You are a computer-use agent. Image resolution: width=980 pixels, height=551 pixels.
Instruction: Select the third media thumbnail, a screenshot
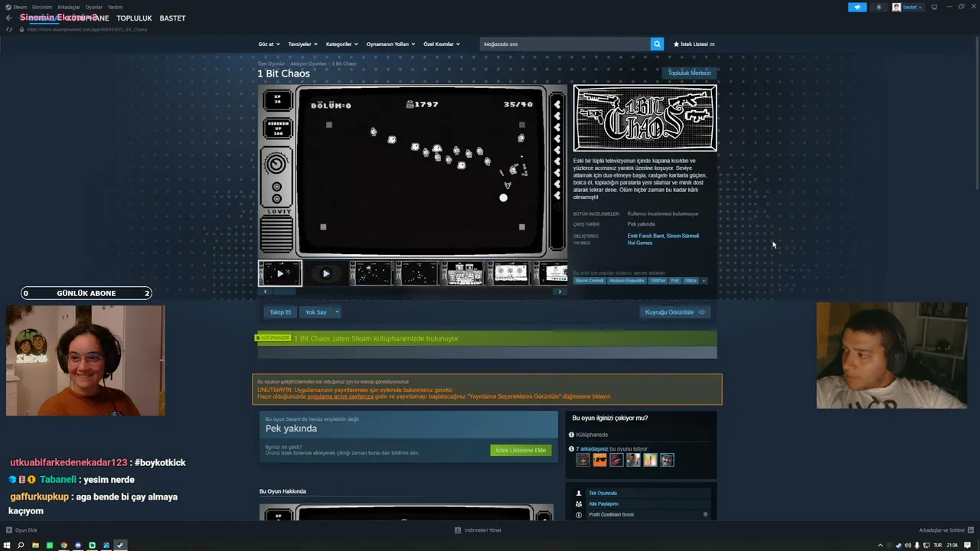[372, 273]
